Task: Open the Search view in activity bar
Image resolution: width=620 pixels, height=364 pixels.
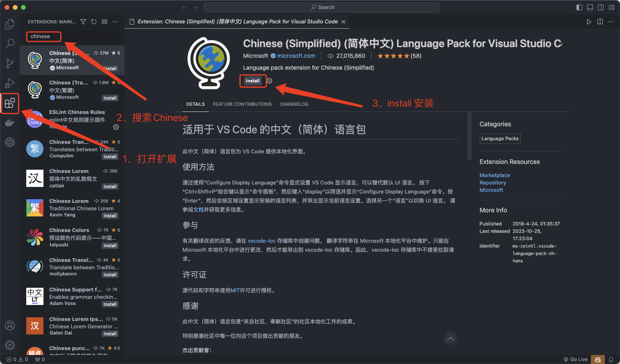Action: [x=10, y=43]
